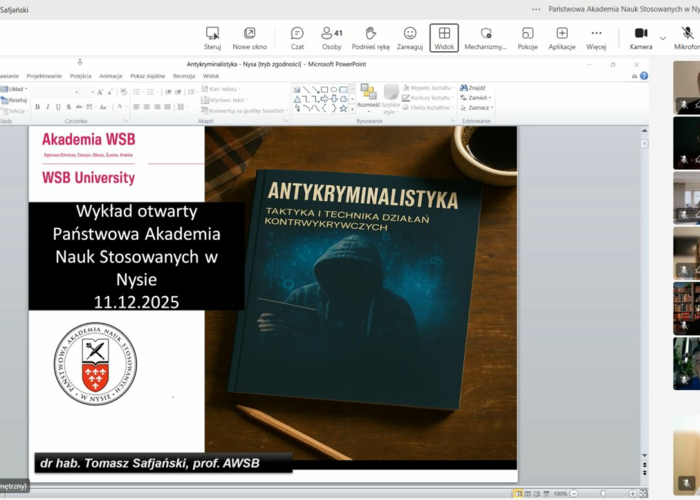
Task: Align text left in Akapit group
Action: (x=136, y=107)
